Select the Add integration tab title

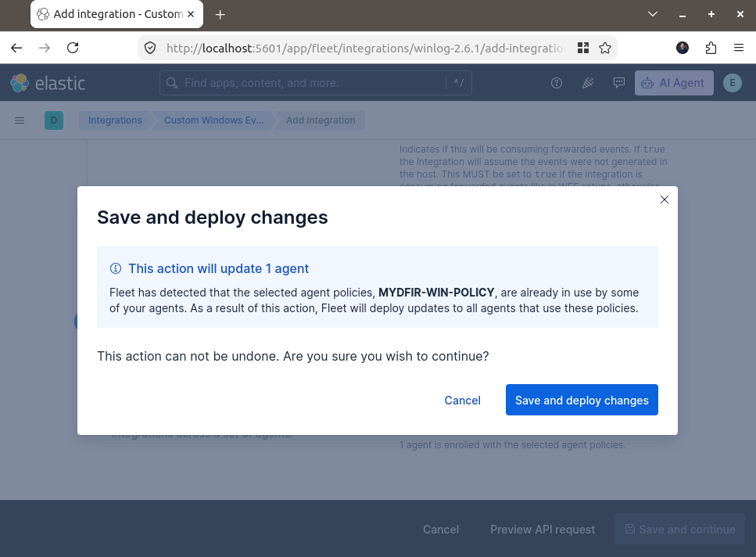(x=118, y=14)
